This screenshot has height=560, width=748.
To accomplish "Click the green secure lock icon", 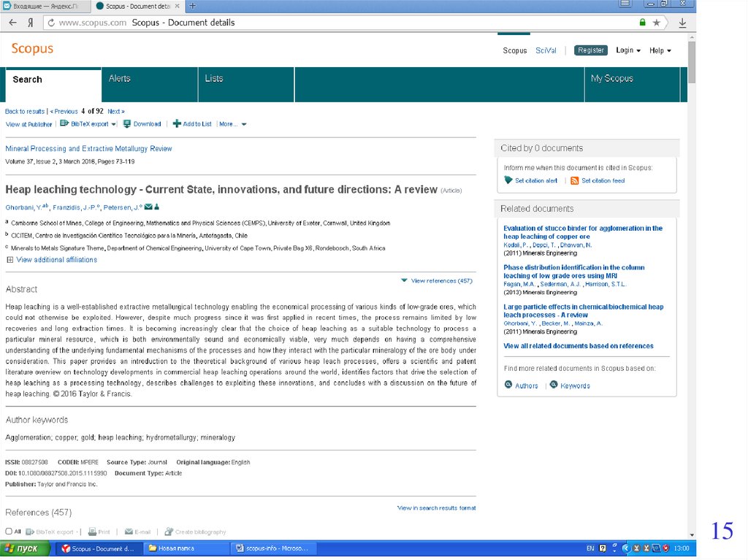I will (643, 23).
